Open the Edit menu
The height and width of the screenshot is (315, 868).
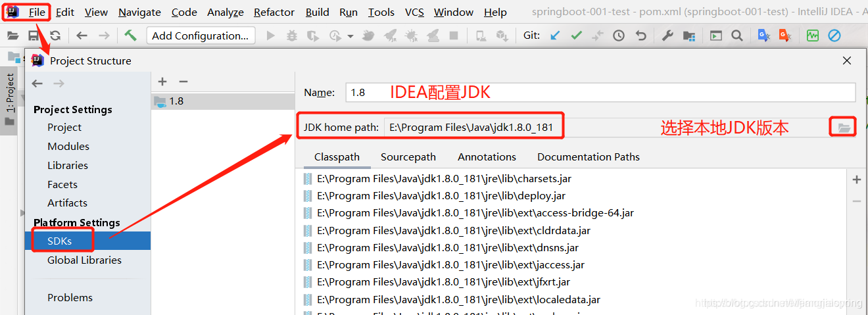[65, 12]
